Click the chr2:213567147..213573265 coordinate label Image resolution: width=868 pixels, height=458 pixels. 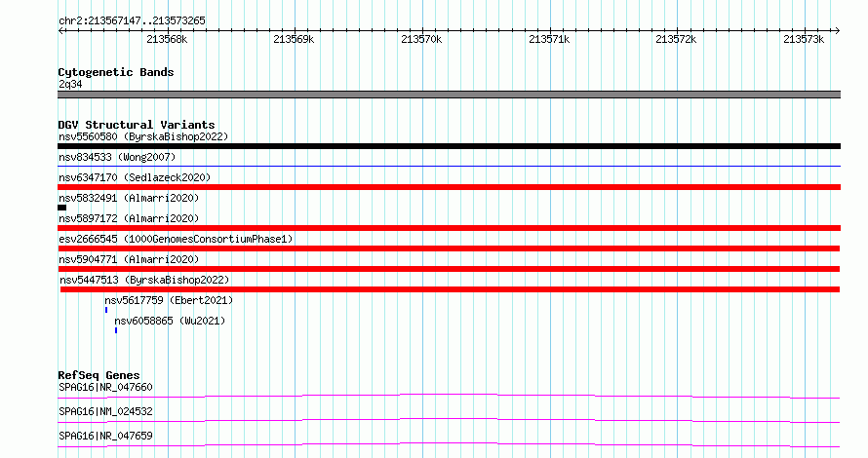[x=132, y=20]
